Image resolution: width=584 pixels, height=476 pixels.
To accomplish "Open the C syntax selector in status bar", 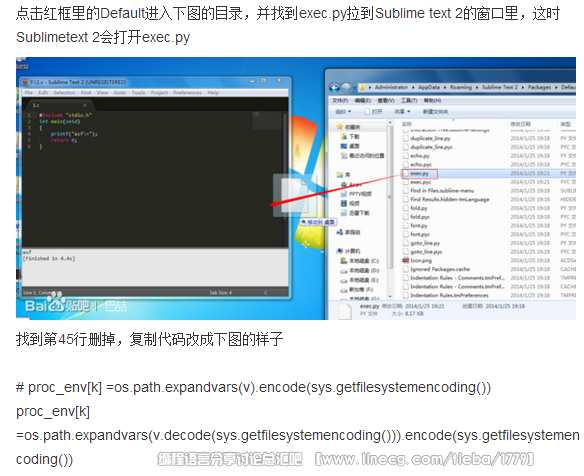I will pos(266,293).
